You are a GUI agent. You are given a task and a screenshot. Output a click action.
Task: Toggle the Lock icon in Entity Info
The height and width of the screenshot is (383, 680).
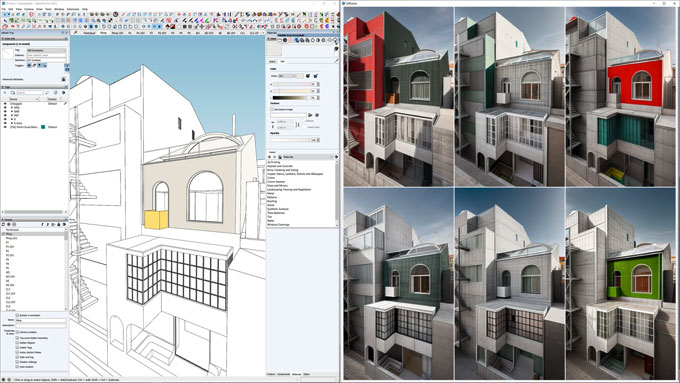34,65
